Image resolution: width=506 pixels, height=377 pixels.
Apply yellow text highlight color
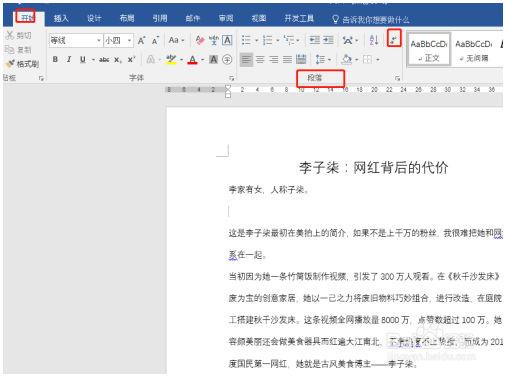tap(171, 59)
